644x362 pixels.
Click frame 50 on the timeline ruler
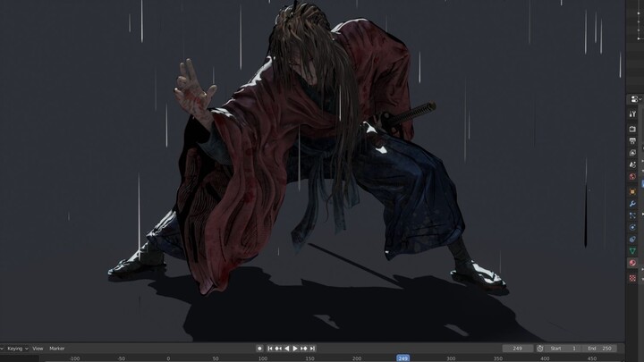click(216, 358)
